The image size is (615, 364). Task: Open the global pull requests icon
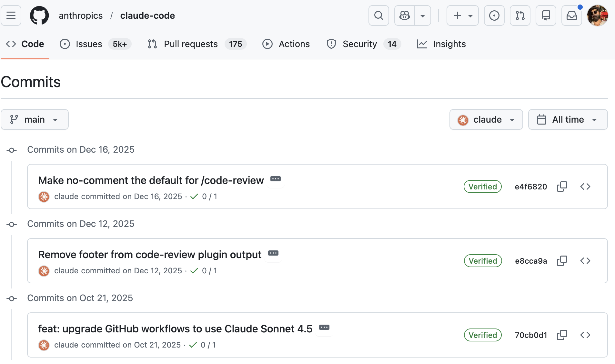[520, 15]
